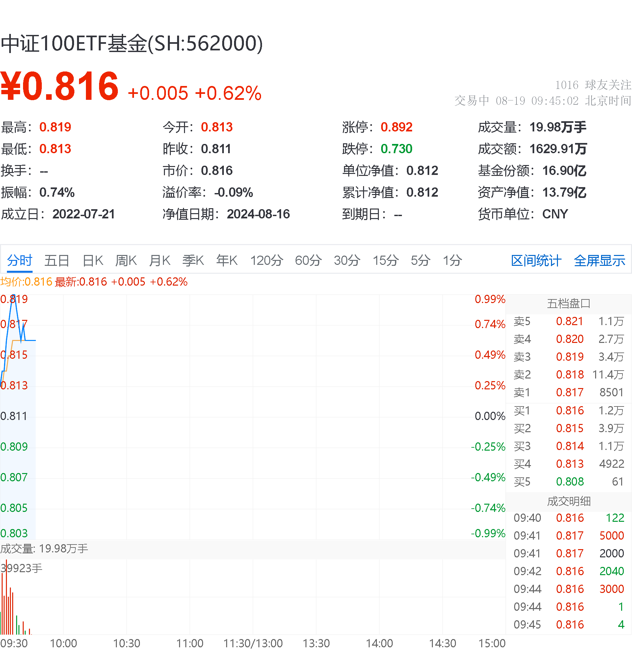Select the 15分 interval tab
632x672 pixels.
pos(385,261)
